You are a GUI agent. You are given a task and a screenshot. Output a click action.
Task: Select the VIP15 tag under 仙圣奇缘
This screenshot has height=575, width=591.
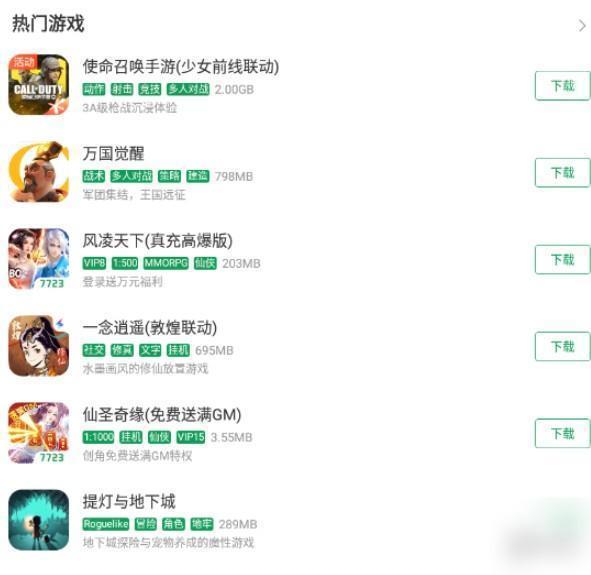click(x=191, y=437)
